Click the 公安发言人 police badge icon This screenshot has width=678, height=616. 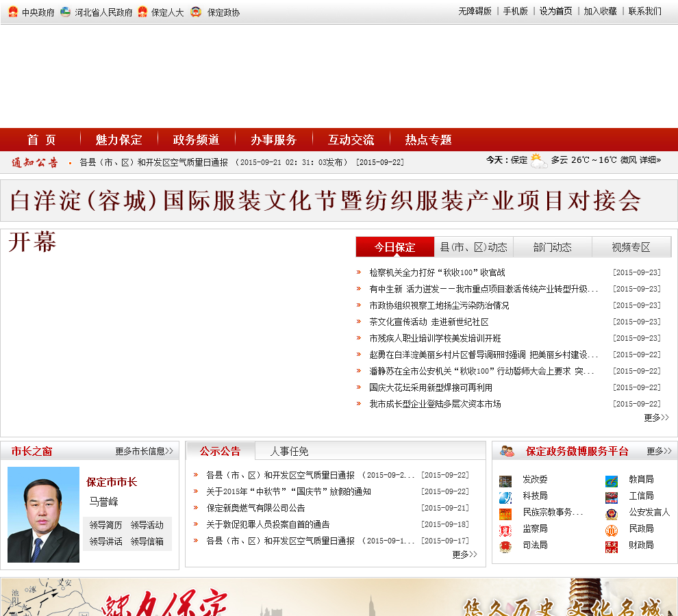612,514
